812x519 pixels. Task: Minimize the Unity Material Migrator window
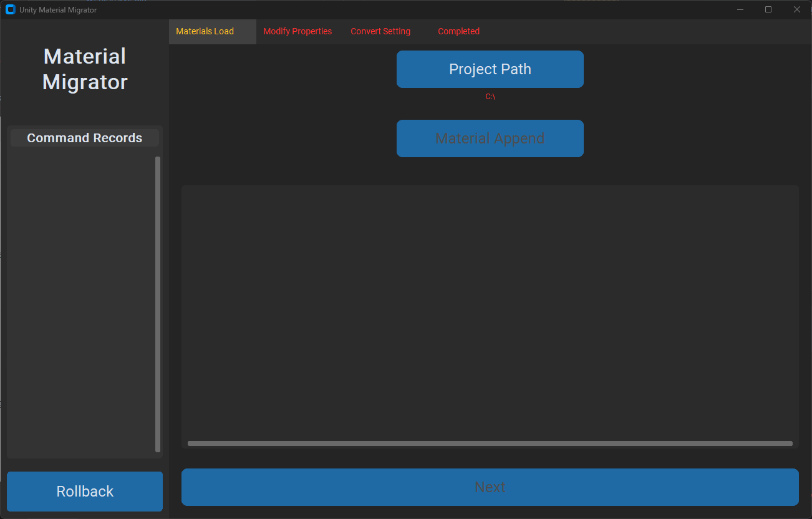(x=740, y=9)
